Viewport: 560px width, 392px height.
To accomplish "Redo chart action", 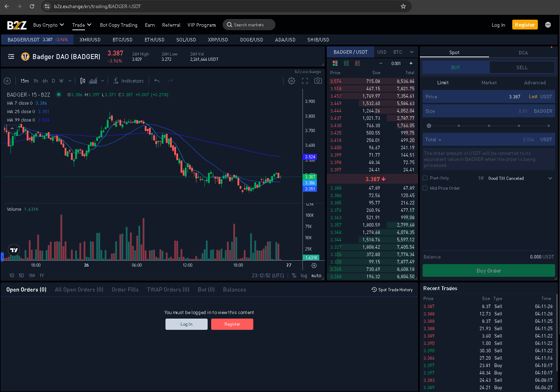I will [x=170, y=81].
